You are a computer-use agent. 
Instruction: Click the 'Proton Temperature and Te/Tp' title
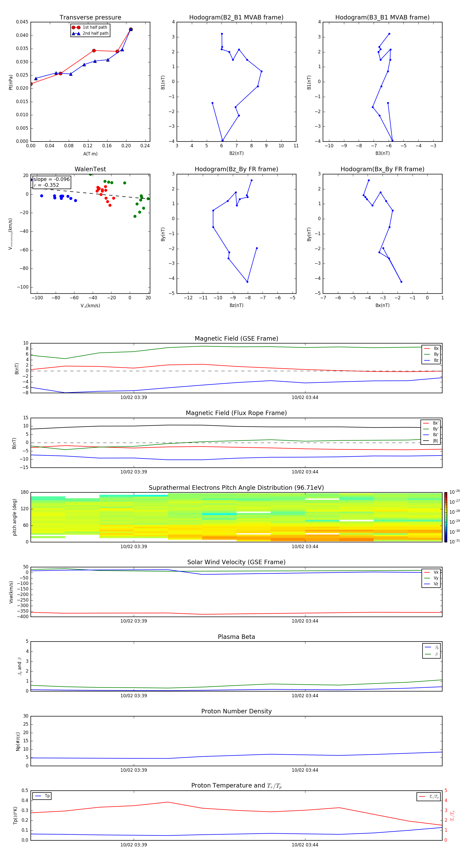click(x=236, y=786)
